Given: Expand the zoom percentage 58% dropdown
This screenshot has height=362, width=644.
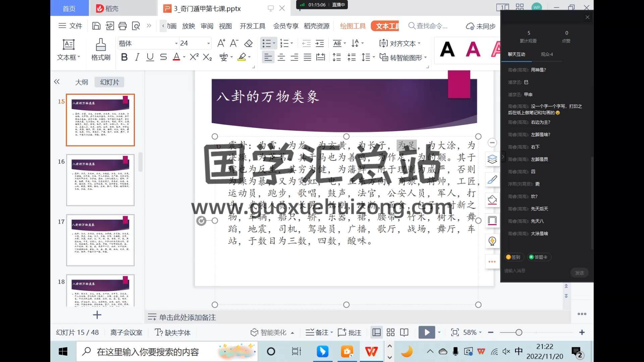Looking at the screenshot, I should (x=480, y=332).
